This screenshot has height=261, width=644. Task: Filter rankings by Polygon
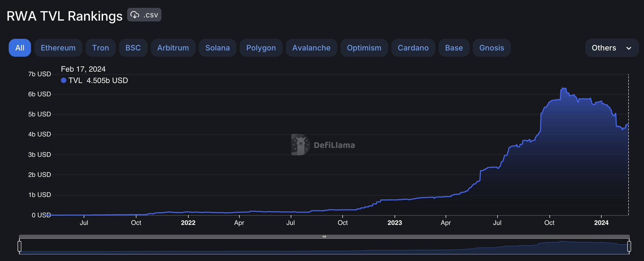(261, 48)
